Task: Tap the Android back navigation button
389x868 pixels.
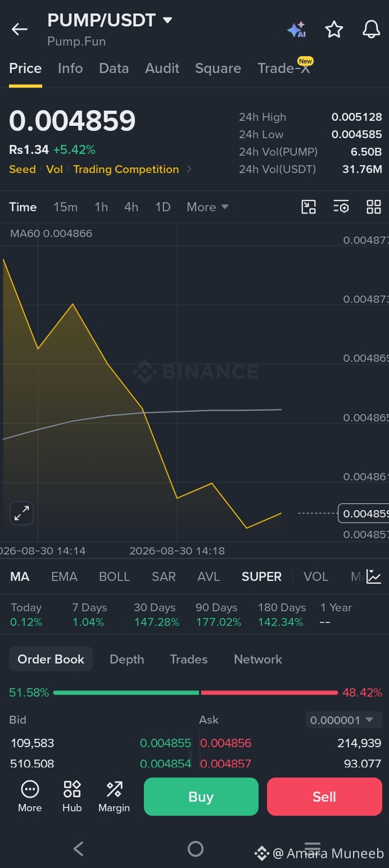Action: [79, 848]
